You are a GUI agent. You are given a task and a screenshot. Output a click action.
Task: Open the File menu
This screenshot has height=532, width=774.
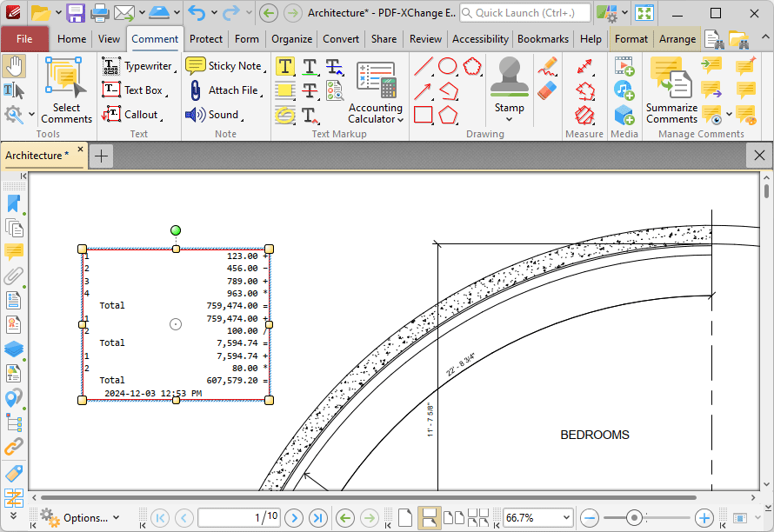coord(24,39)
